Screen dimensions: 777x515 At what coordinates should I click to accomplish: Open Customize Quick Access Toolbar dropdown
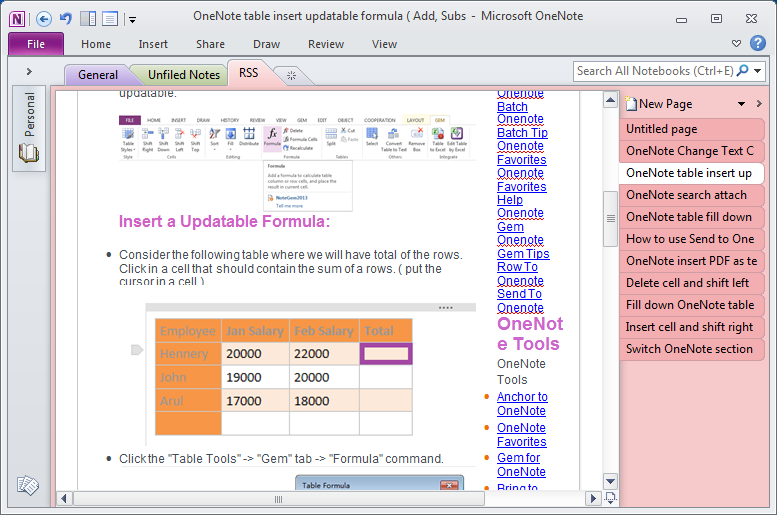132,20
